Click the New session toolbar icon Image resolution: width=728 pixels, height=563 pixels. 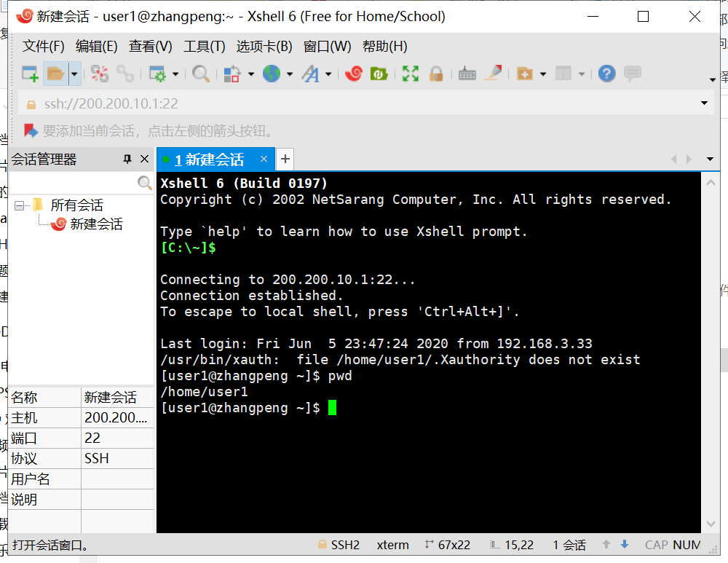(30, 74)
